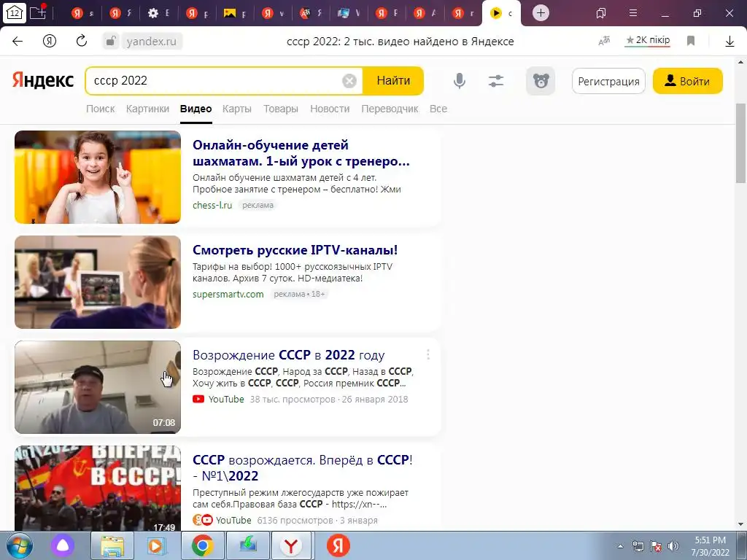Image resolution: width=747 pixels, height=560 pixels.
Task: Click the new tab group icon with red dot
Action: click(x=38, y=12)
